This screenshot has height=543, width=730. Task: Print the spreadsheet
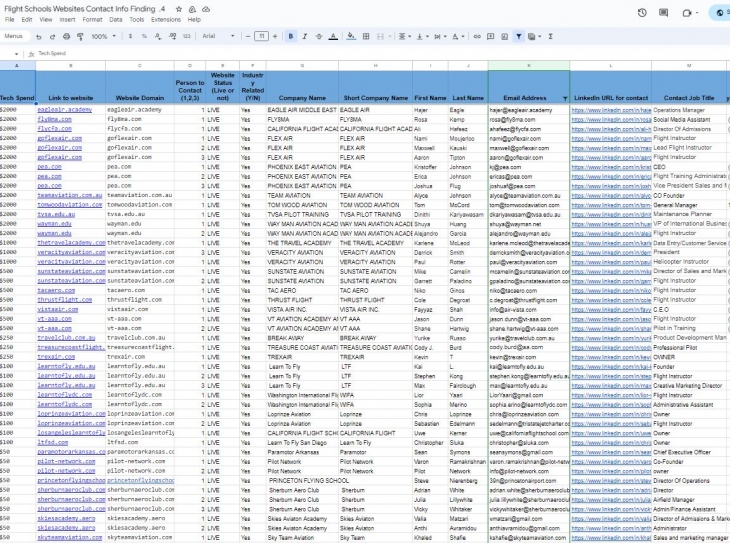[67, 36]
